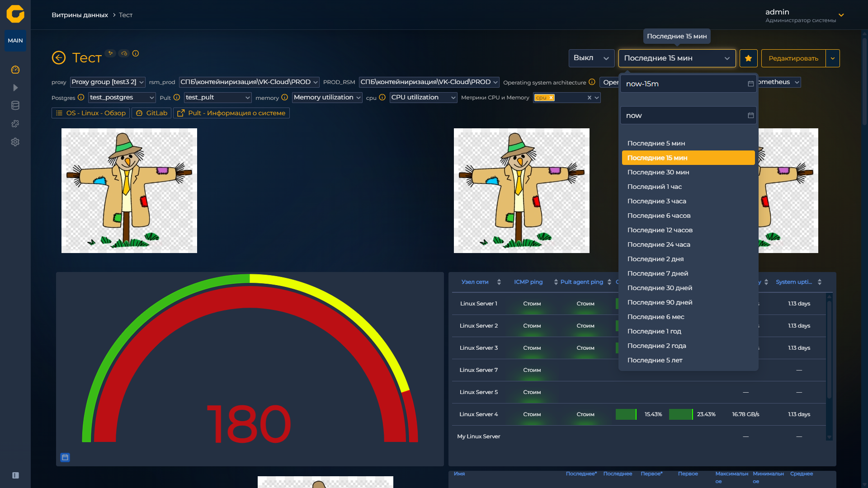Image resolution: width=868 pixels, height=488 pixels.
Task: Open the test_postgres dropdown
Action: 122,98
